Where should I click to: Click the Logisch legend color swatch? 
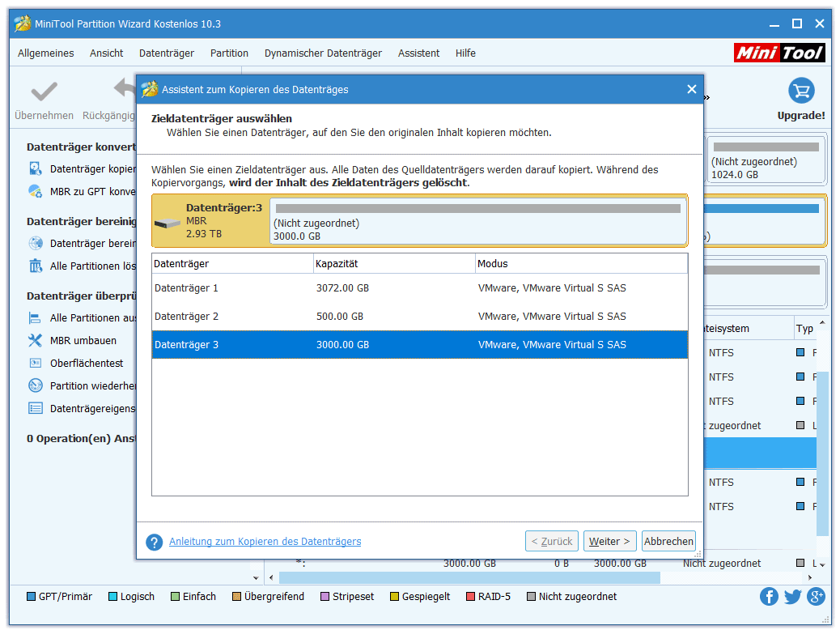[112, 597]
